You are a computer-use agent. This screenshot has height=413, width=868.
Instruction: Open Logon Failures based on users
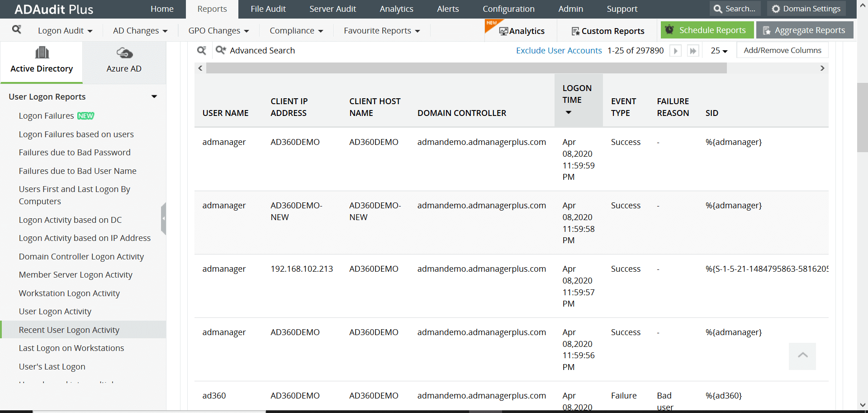point(76,134)
